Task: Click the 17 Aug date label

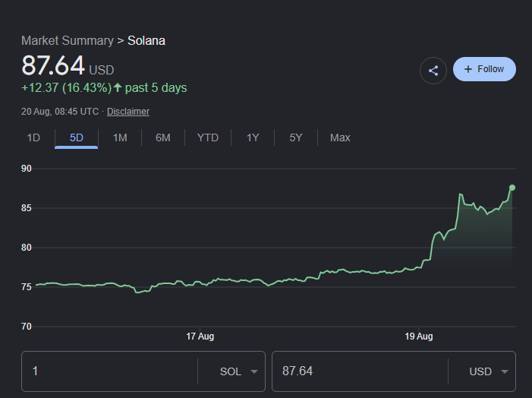Action: tap(200, 336)
